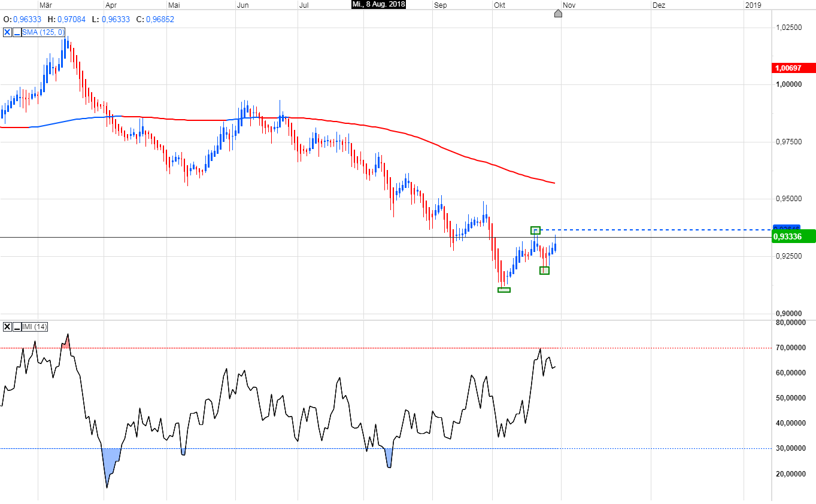Screen dimensions: 816x504
Task: Click the 2019 label on the time axis
Action: coord(753,5)
